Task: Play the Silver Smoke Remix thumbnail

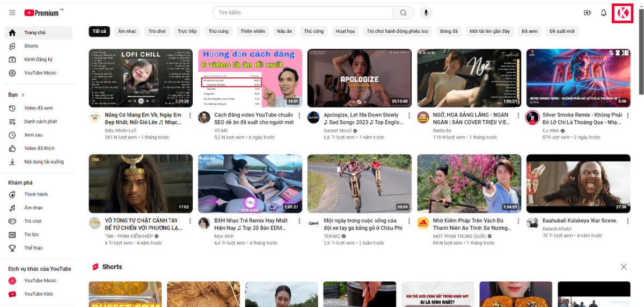Action: pyautogui.click(x=578, y=78)
